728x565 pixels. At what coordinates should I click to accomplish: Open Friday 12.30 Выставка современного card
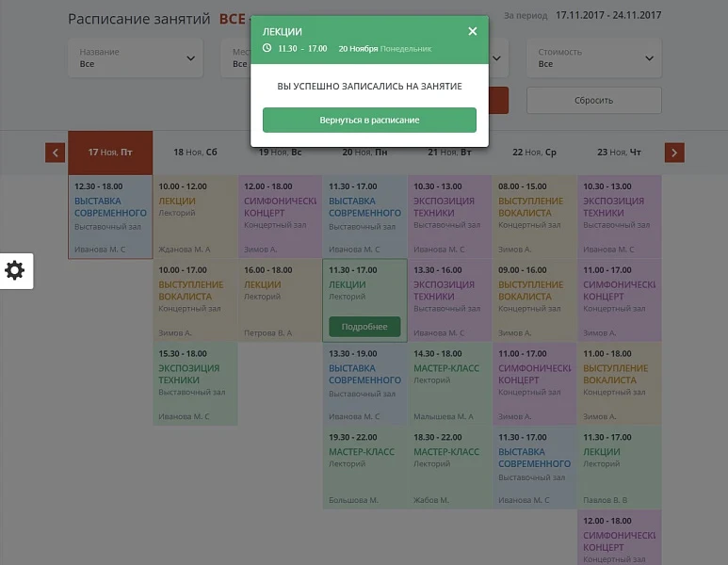click(x=110, y=217)
